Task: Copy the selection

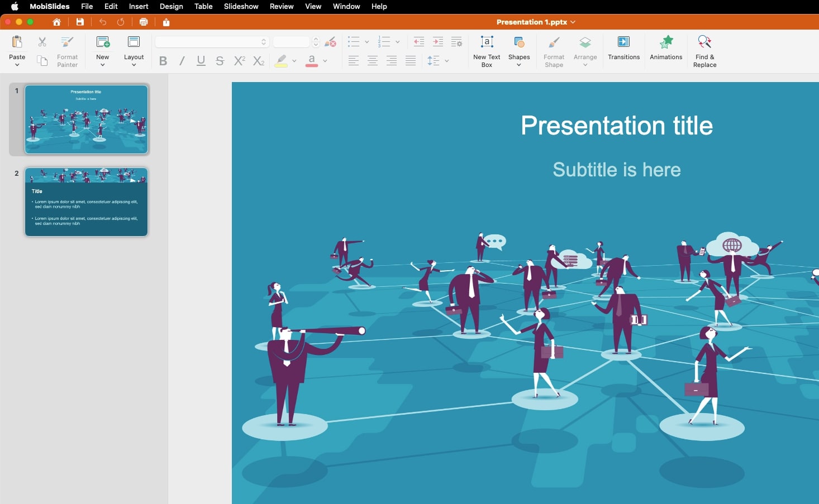Action: point(42,60)
